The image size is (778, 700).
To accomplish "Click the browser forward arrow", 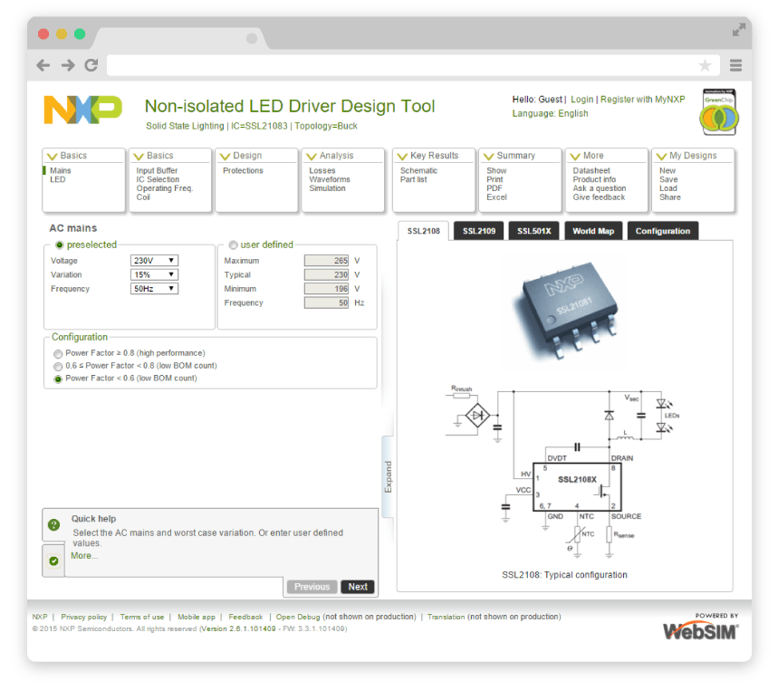I will (x=68, y=65).
